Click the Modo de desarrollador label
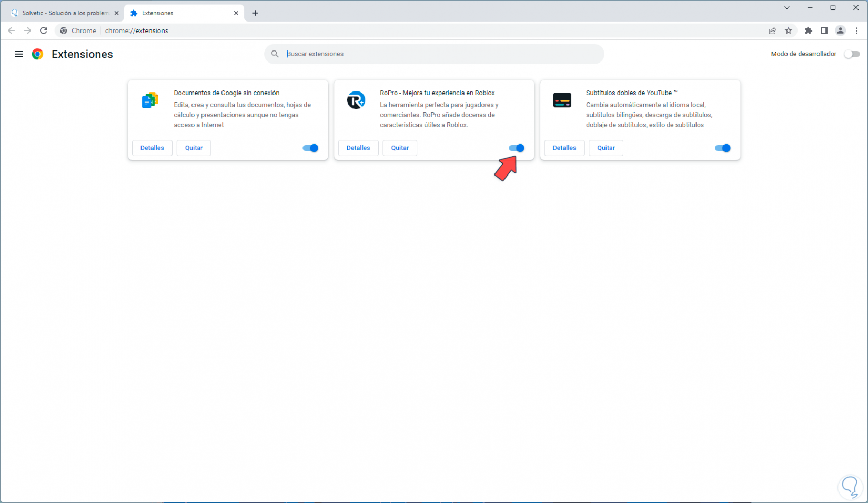 (x=803, y=54)
